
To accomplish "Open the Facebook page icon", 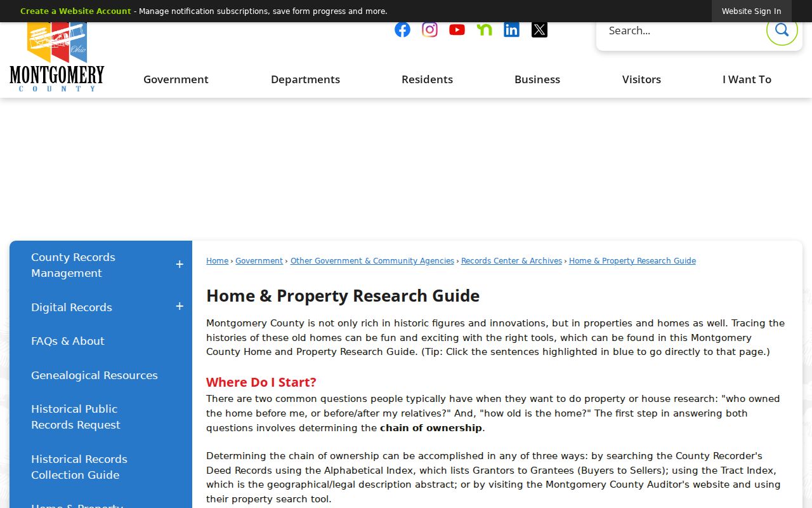I will coord(402,30).
